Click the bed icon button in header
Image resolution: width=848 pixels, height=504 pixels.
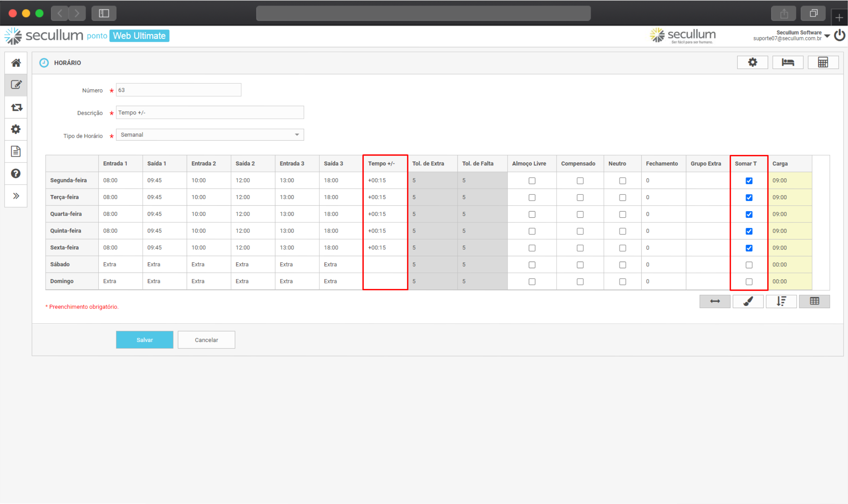click(787, 63)
